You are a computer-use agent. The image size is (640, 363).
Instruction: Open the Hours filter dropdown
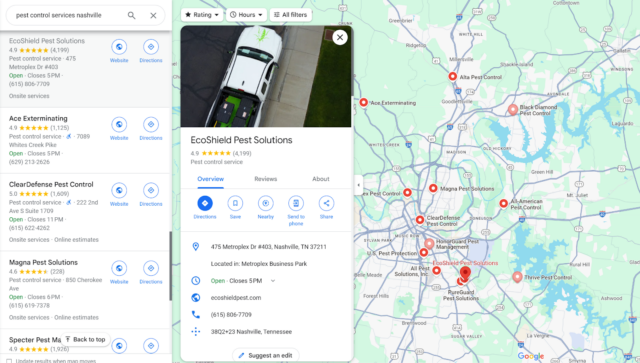click(246, 15)
